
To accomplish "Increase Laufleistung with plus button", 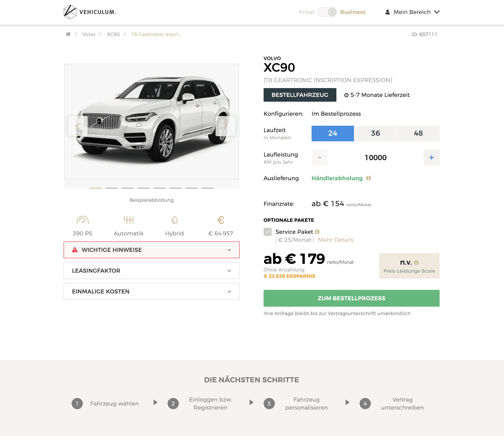I will 431,157.
